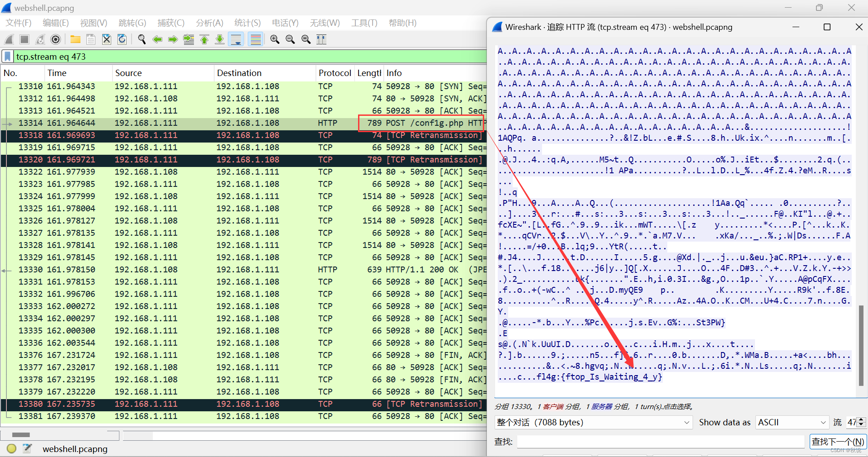This screenshot has height=457, width=868.
Task: Sort by the Time column header
Action: point(78,73)
